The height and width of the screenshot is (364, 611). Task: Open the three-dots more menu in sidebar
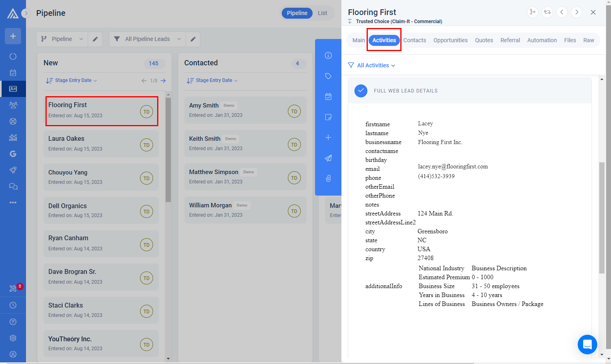tap(13, 202)
